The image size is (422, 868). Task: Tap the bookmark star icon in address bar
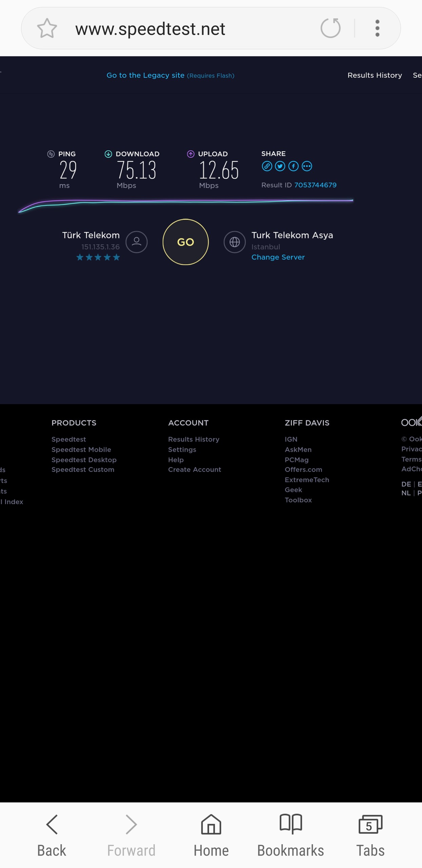pyautogui.click(x=47, y=28)
